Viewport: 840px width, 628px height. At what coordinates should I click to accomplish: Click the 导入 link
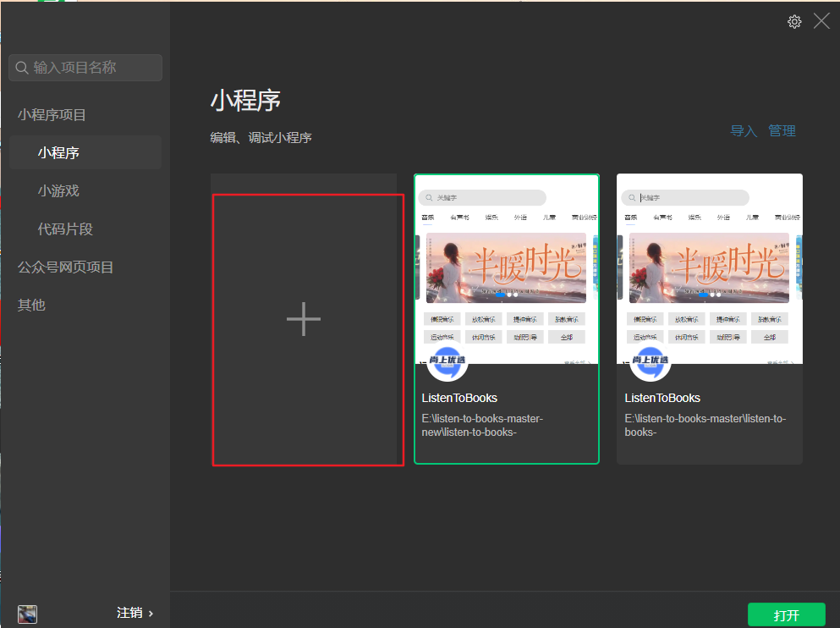click(744, 130)
